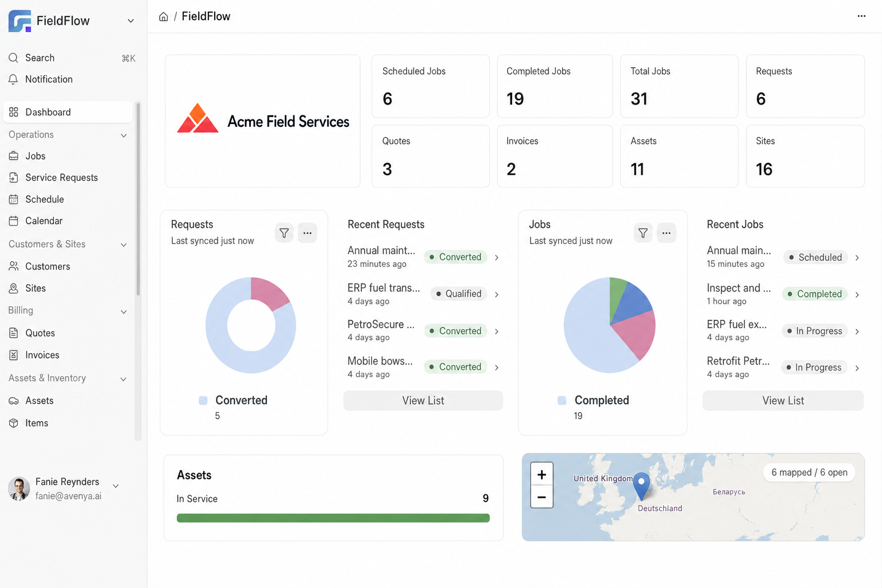Collapse the Billing section
The height and width of the screenshot is (588, 882).
pos(123,312)
